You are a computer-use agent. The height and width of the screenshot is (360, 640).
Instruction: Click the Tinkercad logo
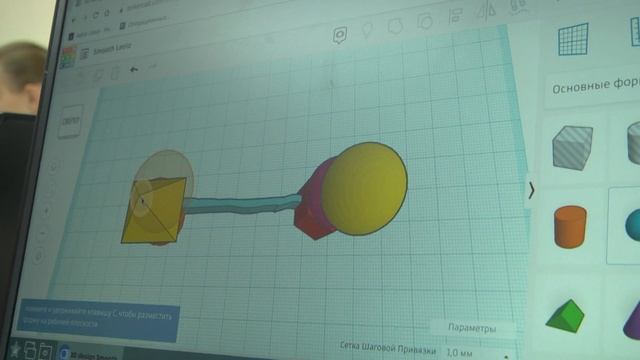[68, 57]
